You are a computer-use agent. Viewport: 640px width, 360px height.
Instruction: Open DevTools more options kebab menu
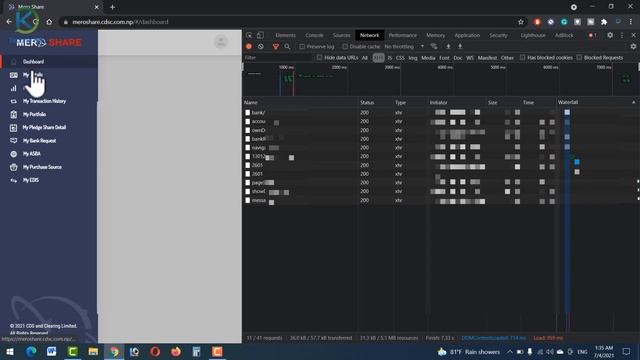tap(622, 35)
